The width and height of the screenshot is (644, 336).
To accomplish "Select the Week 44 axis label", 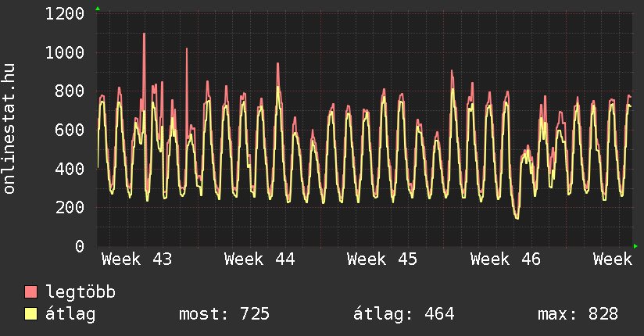I will point(259,259).
